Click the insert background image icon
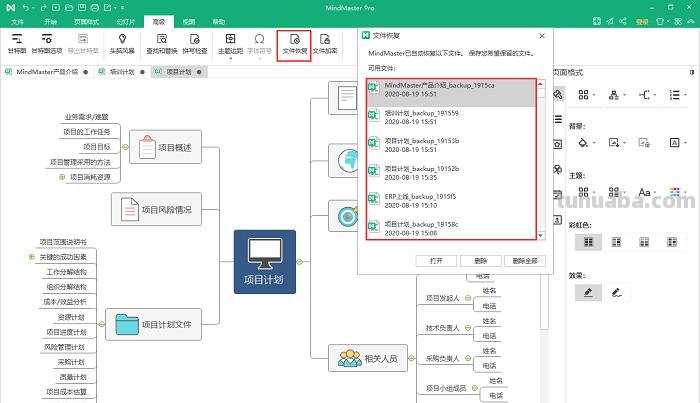Viewport: 700px width, 403px height. 614,142
